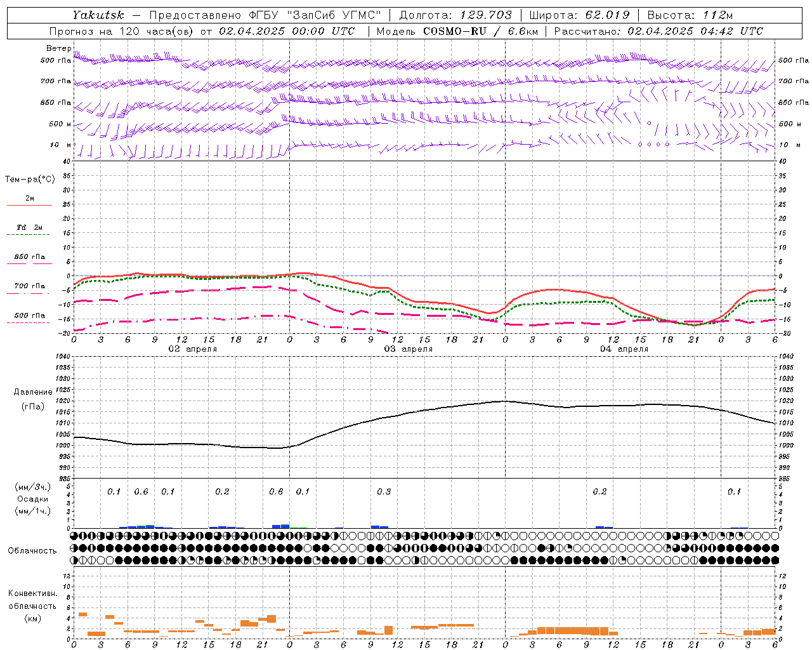The image size is (812, 650).
Task: Click the Широта: 62.019 latitude value
Action: pyautogui.click(x=579, y=15)
